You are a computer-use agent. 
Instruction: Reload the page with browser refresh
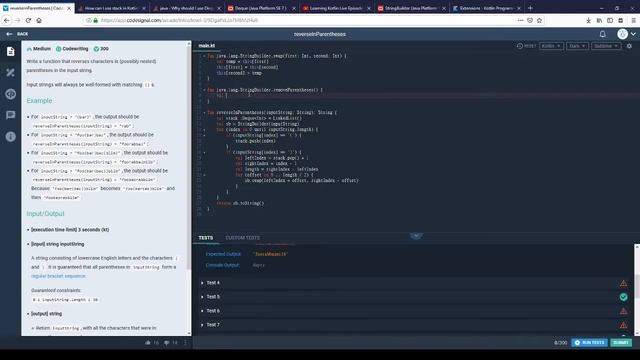(28, 20)
